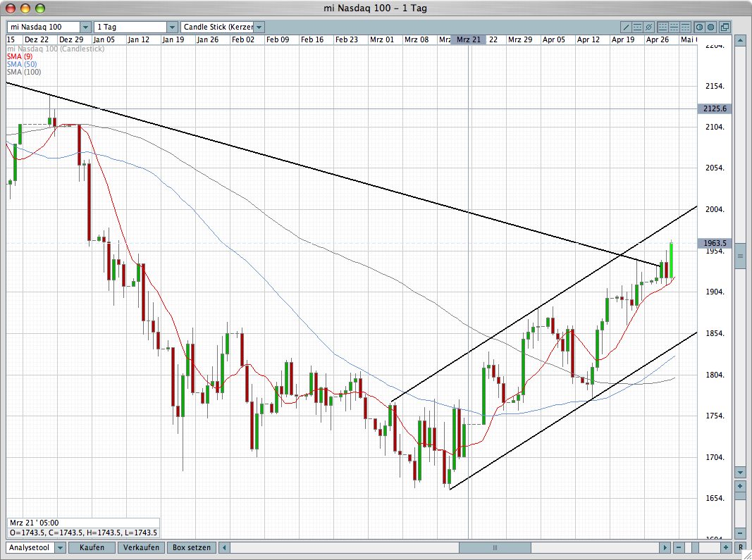Toggle the fully shaded octagon display mode

coord(710,27)
